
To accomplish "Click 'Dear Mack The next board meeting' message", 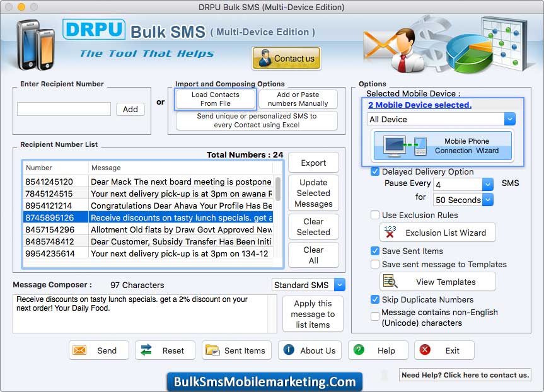I will (x=181, y=182).
